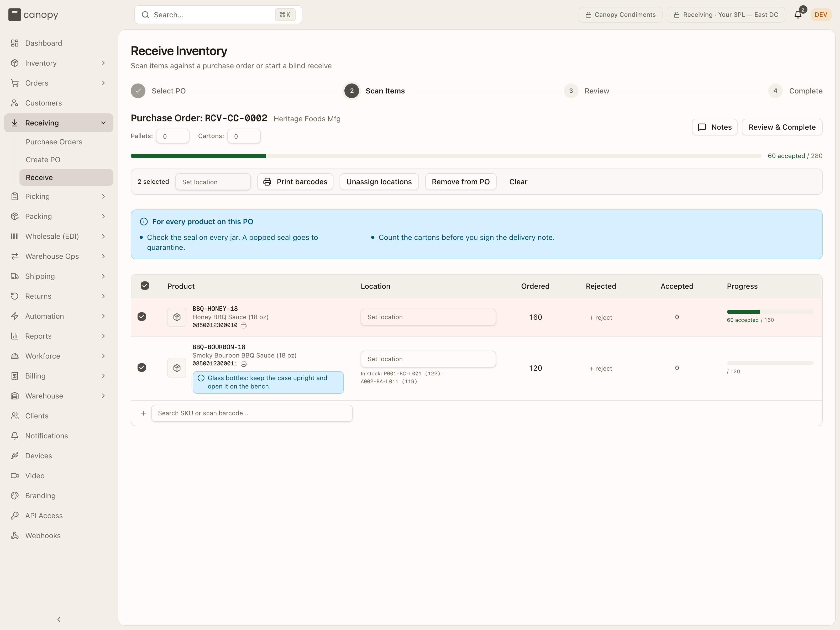Screen dimensions: 840x630
Task: Click the Reports chart icon
Action: pyautogui.click(x=15, y=336)
